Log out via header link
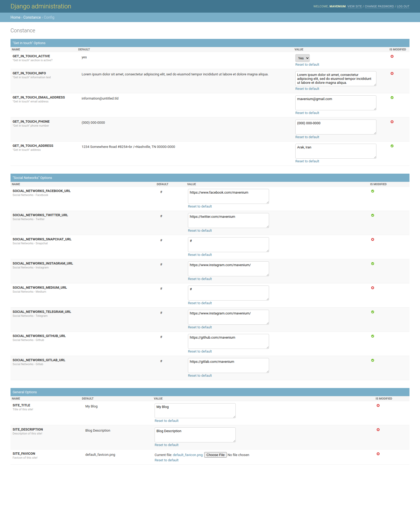Viewport: 420px width, 507px height. coord(403,6)
